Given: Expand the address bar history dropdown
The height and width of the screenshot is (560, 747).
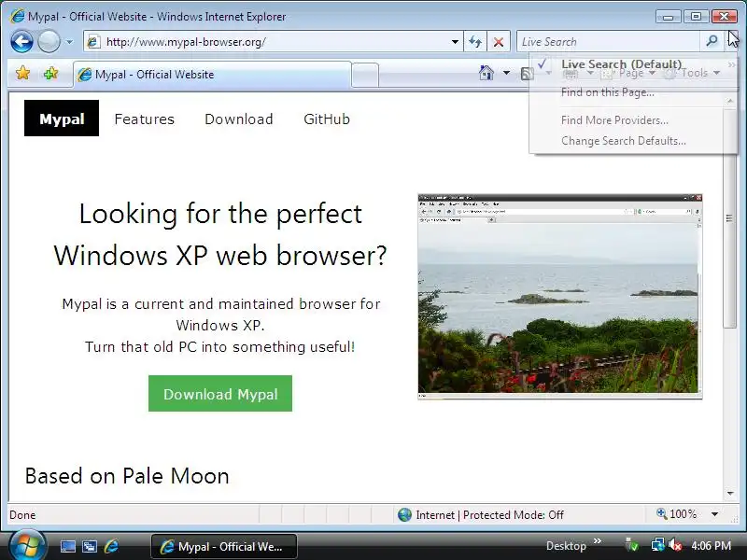Looking at the screenshot, I should click(455, 42).
